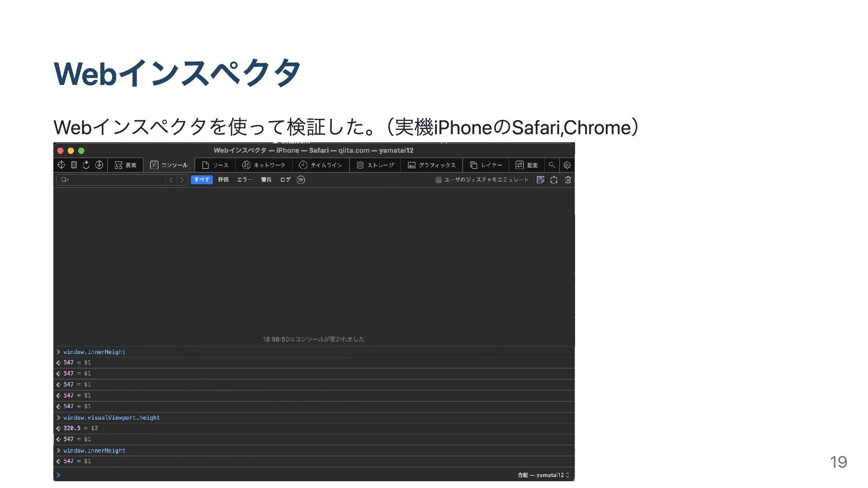Click the next search result arrow
Viewport: 868px width, 488px height.
(x=182, y=180)
